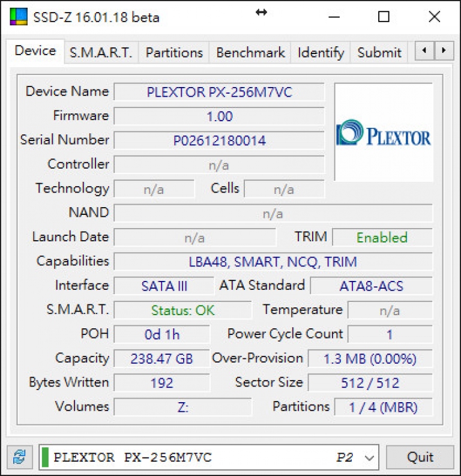Screen dimensions: 461x476
Task: Click the Capabilities field LBA48, SMART, NCQ, TRIM
Action: coord(273,262)
